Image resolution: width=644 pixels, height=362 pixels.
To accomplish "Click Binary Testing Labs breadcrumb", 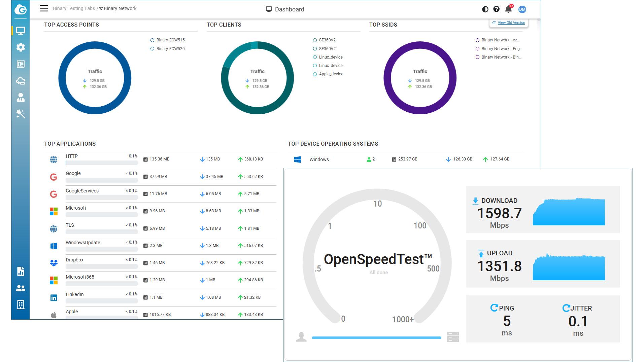I will point(74,8).
